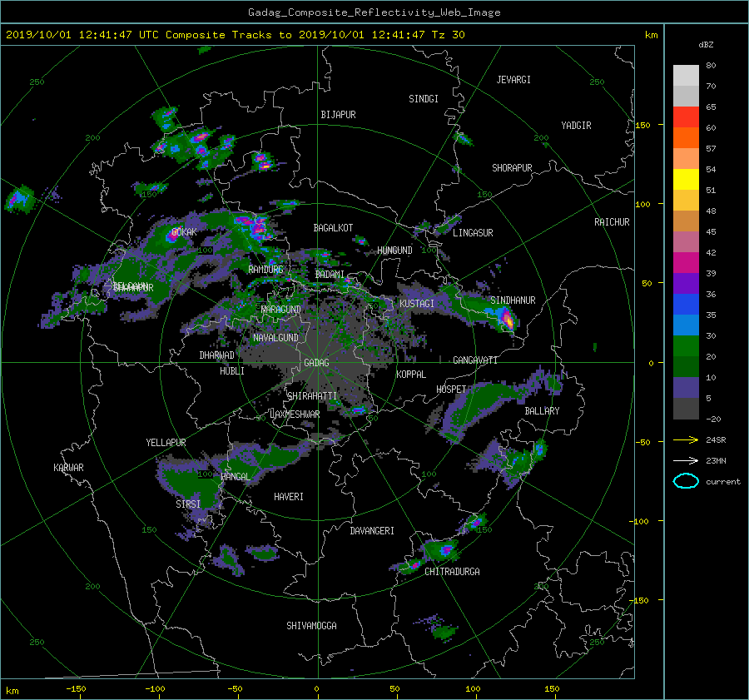The width and height of the screenshot is (749, 700).
Task: Click the NARAGUND city label
Action: pyautogui.click(x=281, y=309)
